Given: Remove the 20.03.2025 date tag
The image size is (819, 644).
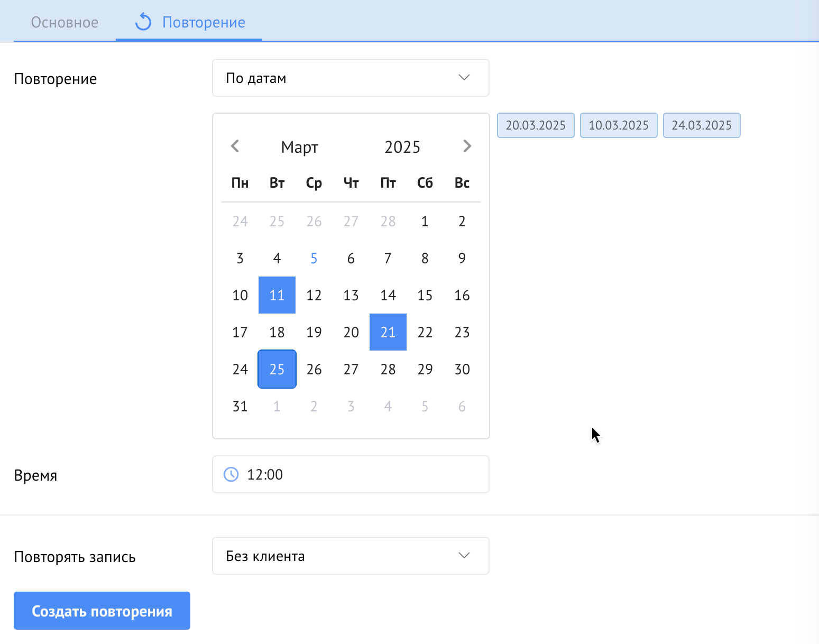Looking at the screenshot, I should click(536, 125).
